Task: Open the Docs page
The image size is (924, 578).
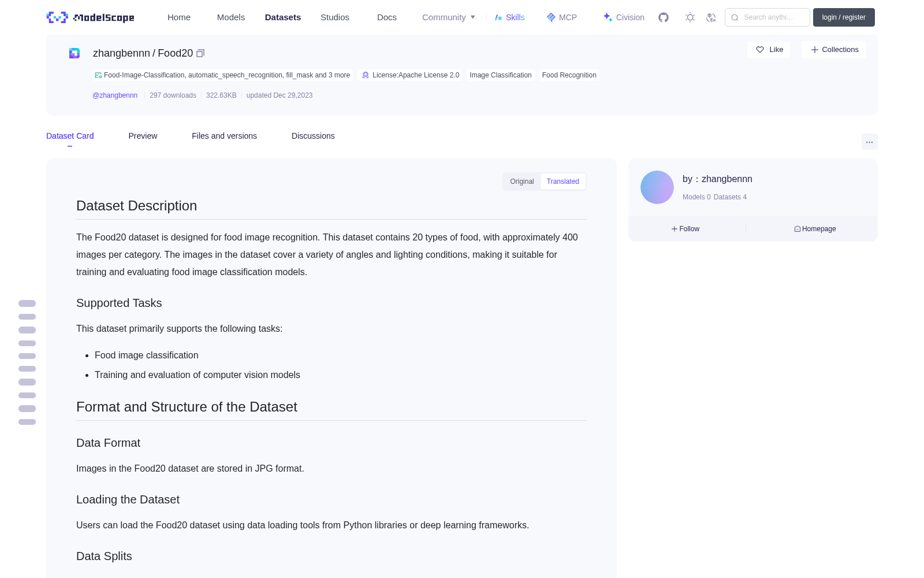Action: pos(387,17)
